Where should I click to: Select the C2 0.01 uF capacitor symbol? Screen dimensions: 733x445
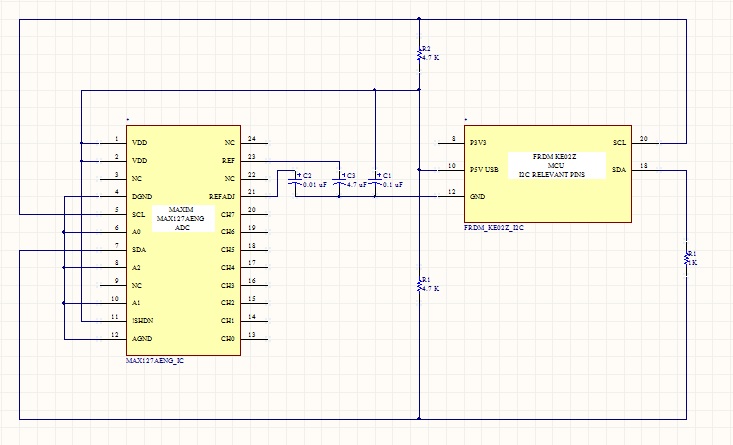point(295,180)
